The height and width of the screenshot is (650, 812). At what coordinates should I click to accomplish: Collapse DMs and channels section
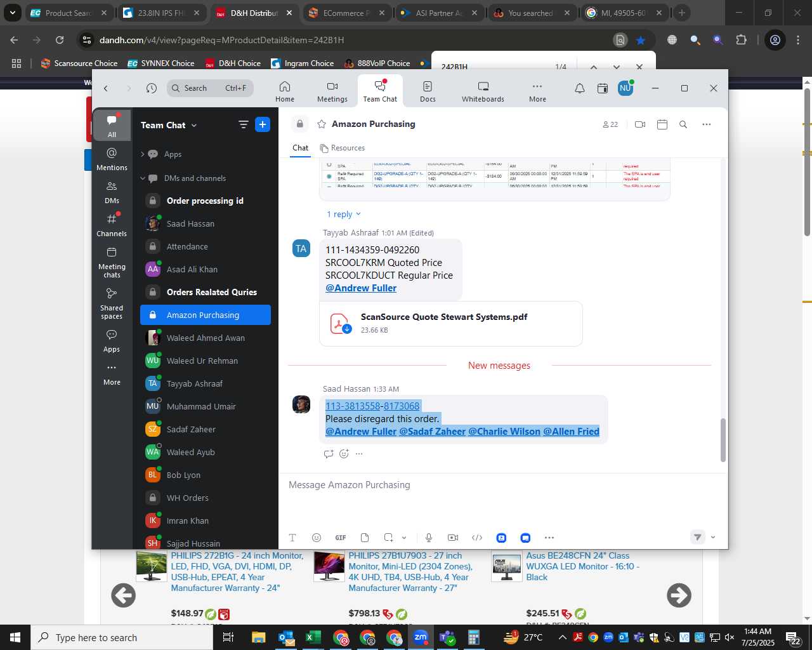[x=143, y=178]
